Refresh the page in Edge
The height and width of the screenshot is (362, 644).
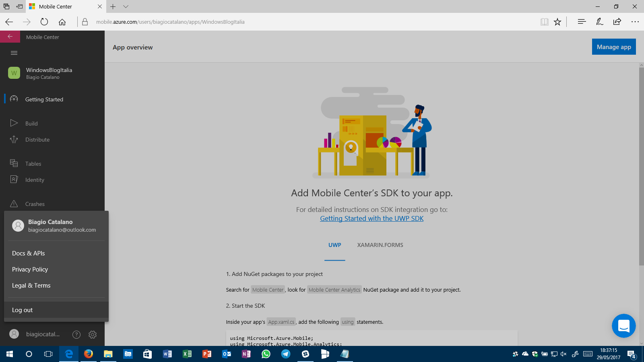click(44, 22)
